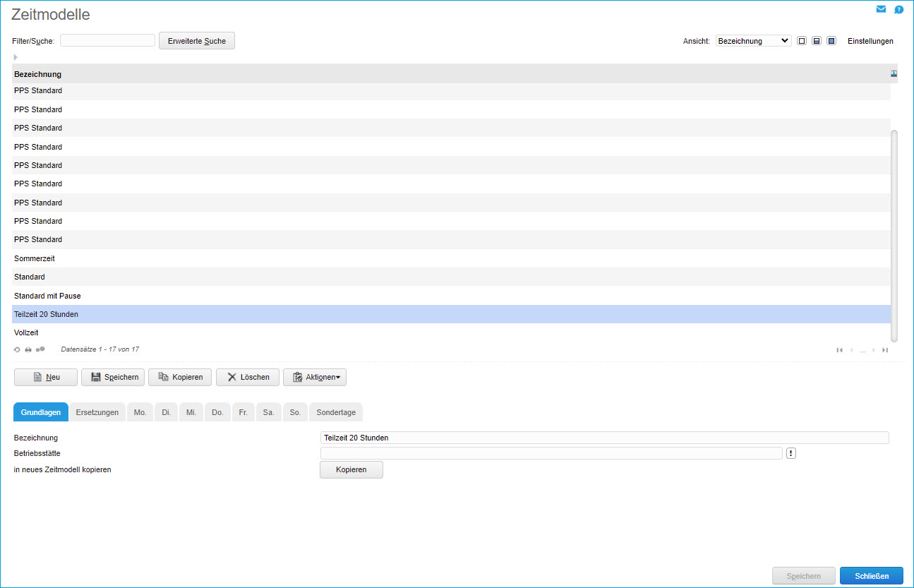This screenshot has height=588, width=914.
Task: Open the Do. tab
Action: coord(217,412)
